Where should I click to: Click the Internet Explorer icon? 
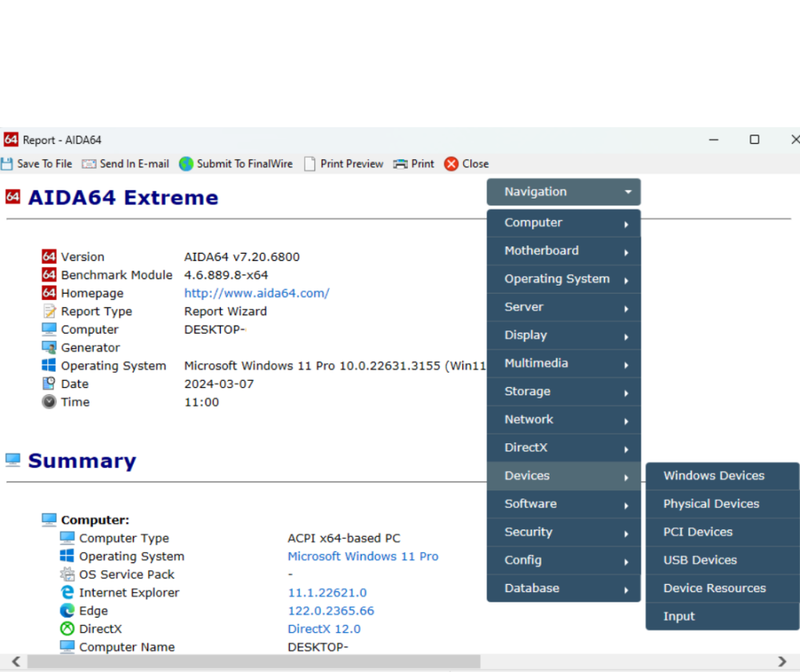click(67, 592)
